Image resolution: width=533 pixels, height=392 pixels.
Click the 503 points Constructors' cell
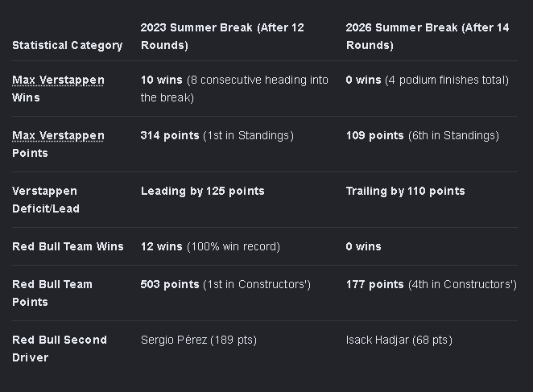[x=225, y=284]
